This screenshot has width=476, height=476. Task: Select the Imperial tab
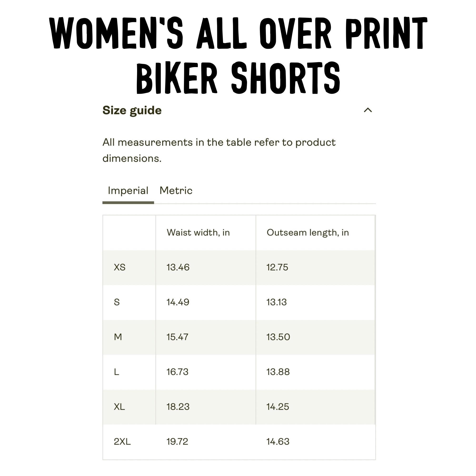(x=128, y=191)
